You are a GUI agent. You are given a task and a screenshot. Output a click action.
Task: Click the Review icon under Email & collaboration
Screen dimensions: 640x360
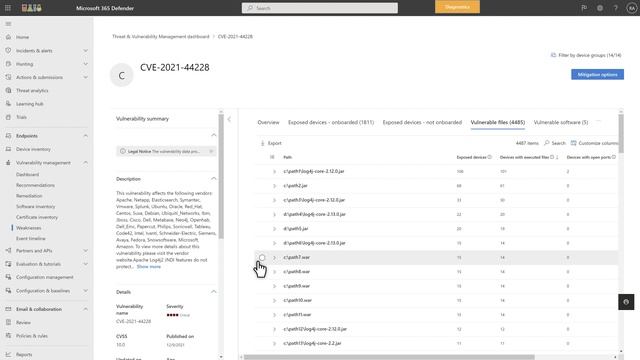(8, 322)
